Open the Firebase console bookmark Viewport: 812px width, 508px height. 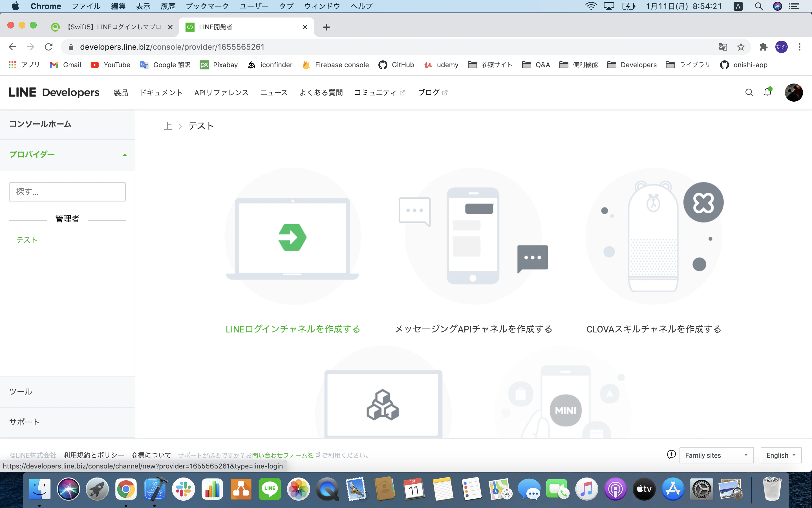[336, 65]
